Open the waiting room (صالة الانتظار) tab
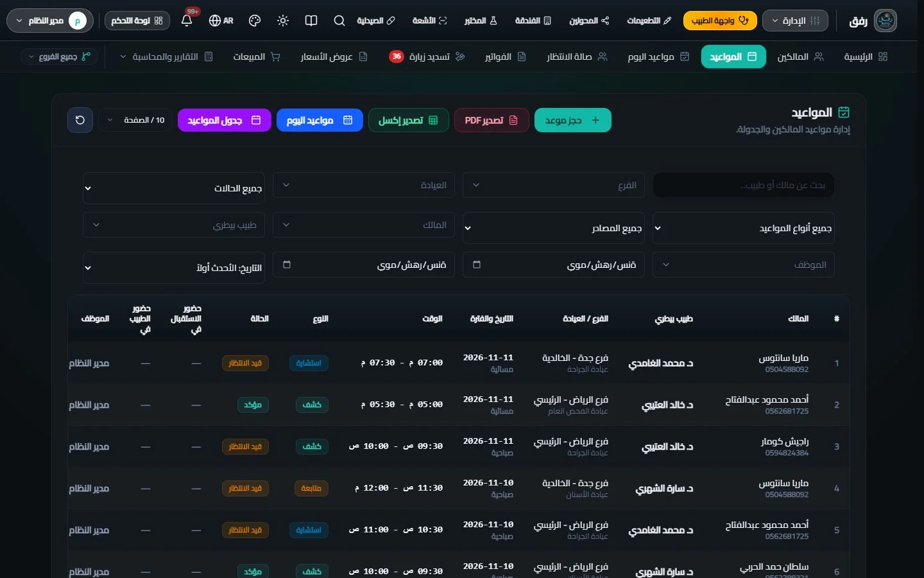This screenshot has width=924, height=578. (576, 57)
